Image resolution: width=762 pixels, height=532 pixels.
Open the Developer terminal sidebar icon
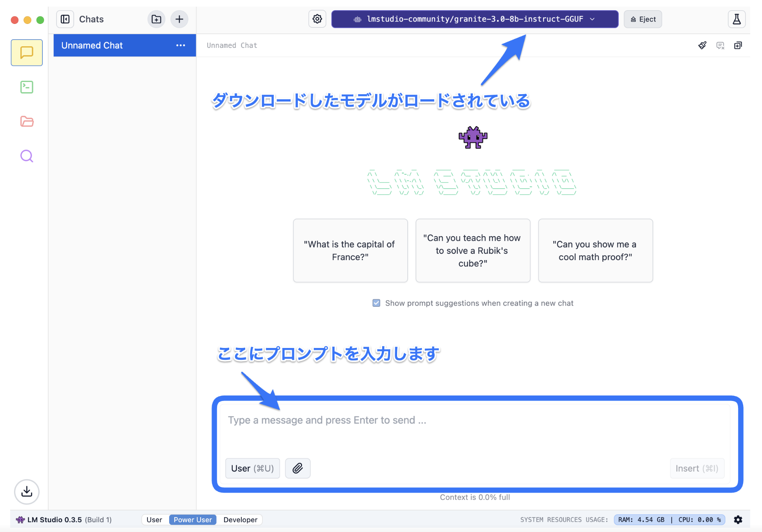[27, 87]
